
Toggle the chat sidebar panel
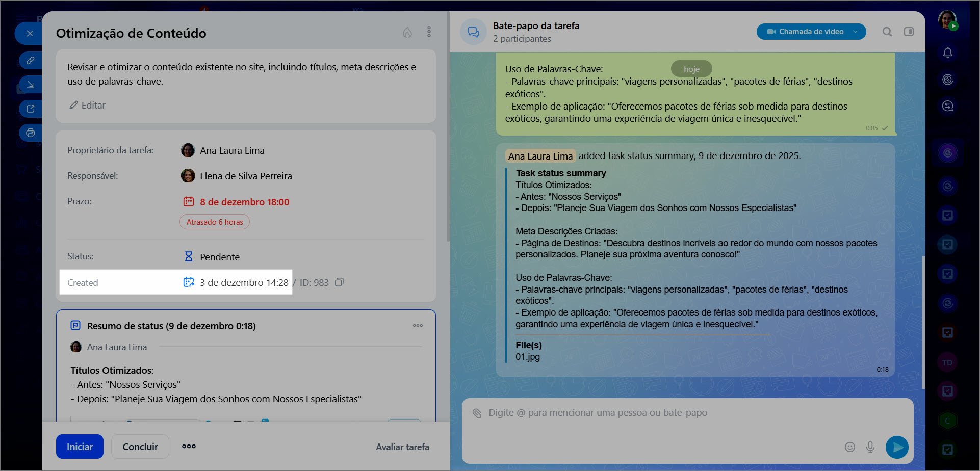click(x=909, y=32)
